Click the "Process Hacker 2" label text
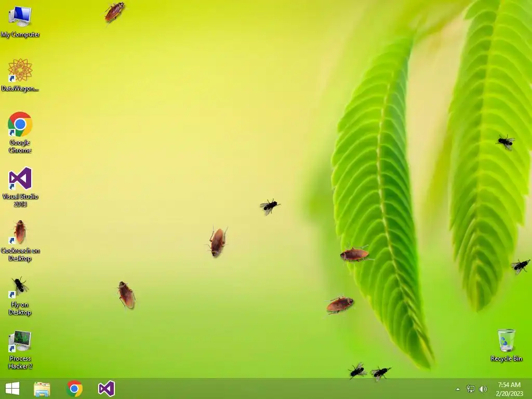 click(x=20, y=362)
